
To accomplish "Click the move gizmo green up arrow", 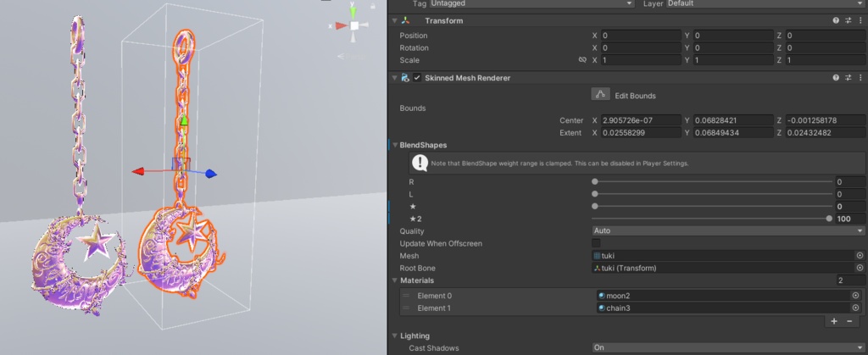I will point(184,120).
